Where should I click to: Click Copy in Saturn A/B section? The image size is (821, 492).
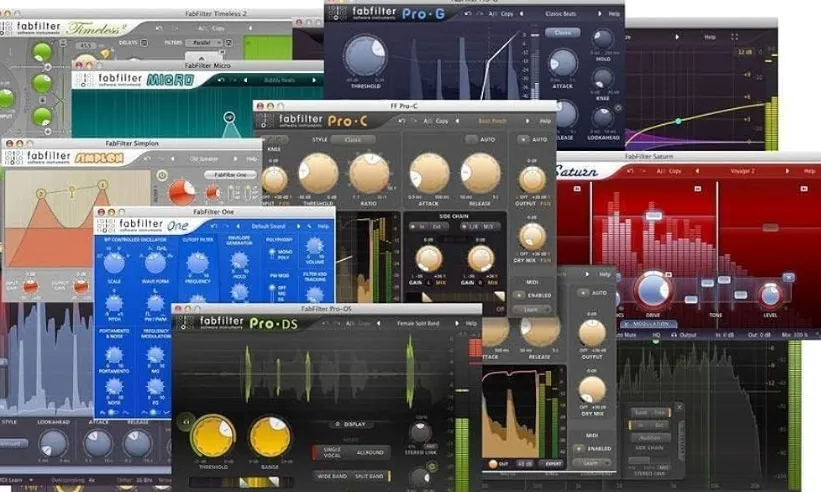[x=675, y=171]
